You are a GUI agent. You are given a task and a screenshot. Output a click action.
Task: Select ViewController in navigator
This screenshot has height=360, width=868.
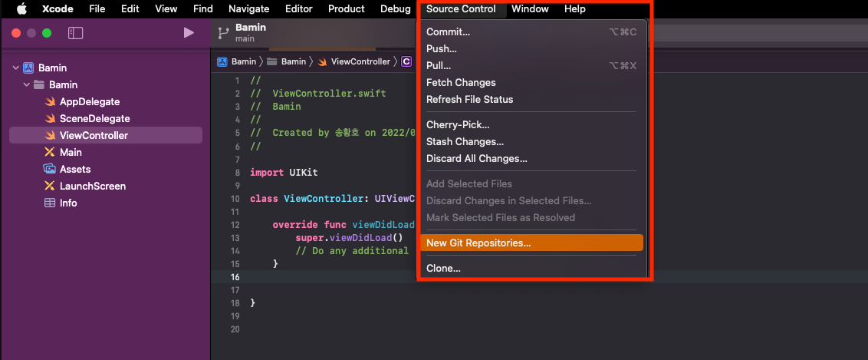[x=106, y=136]
